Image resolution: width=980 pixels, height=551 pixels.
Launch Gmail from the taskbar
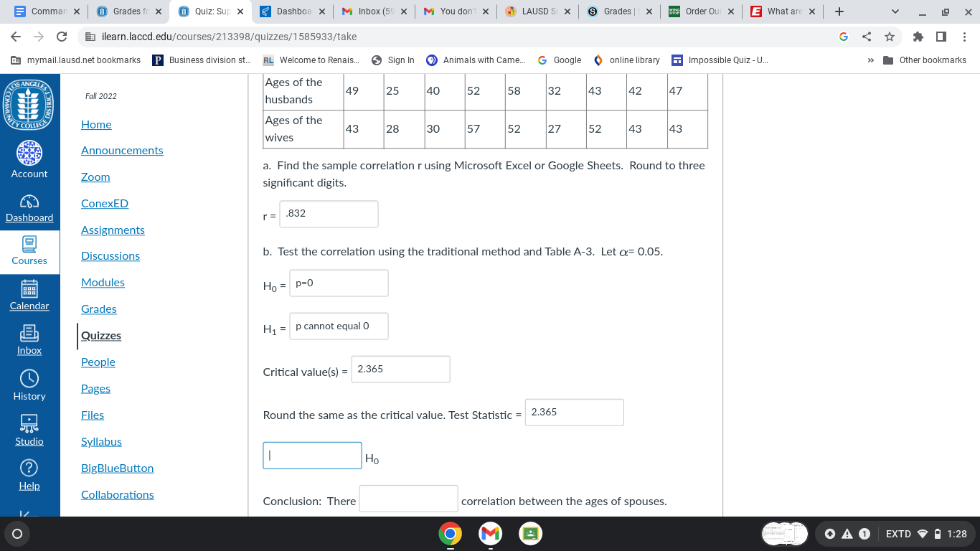pyautogui.click(x=490, y=534)
